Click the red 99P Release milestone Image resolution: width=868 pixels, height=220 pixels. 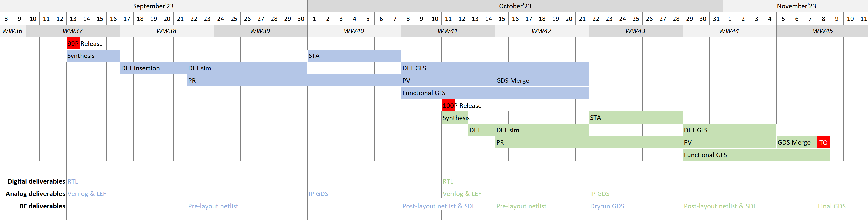tap(73, 43)
